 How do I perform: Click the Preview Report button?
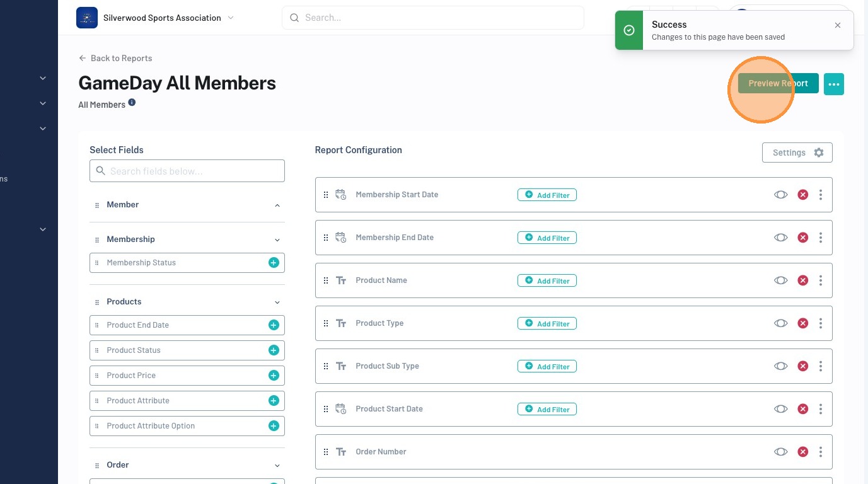(778, 83)
